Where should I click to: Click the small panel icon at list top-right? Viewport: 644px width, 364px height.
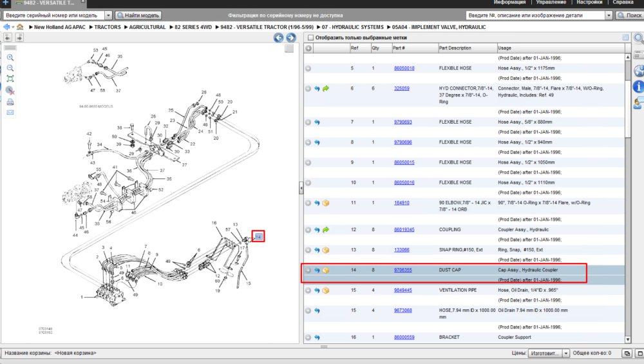point(625,37)
